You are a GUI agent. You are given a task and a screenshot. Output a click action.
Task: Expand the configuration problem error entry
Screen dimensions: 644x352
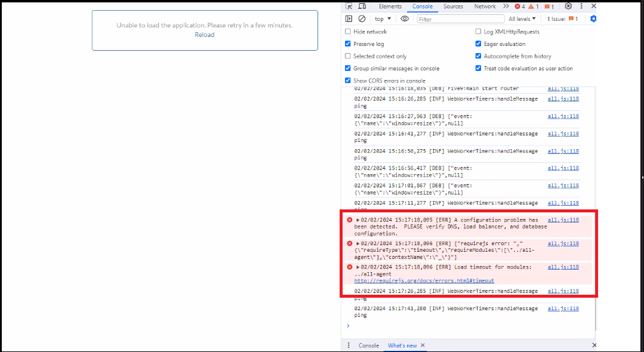click(x=358, y=220)
